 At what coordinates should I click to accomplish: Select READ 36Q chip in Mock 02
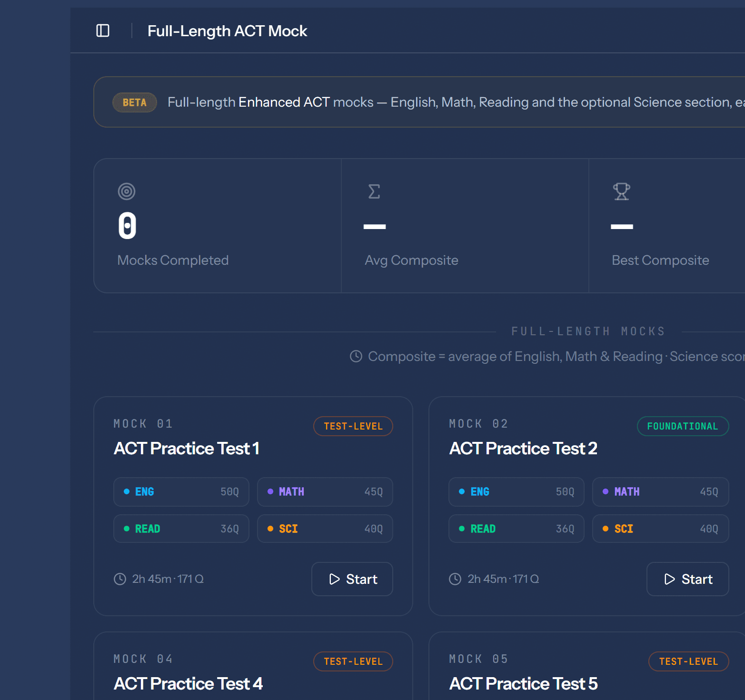pos(517,529)
